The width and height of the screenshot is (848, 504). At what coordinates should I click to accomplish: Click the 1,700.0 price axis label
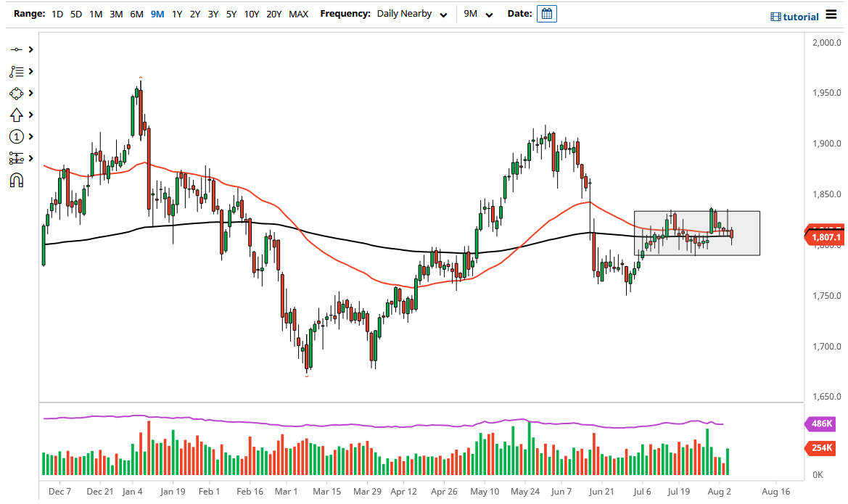tap(827, 346)
